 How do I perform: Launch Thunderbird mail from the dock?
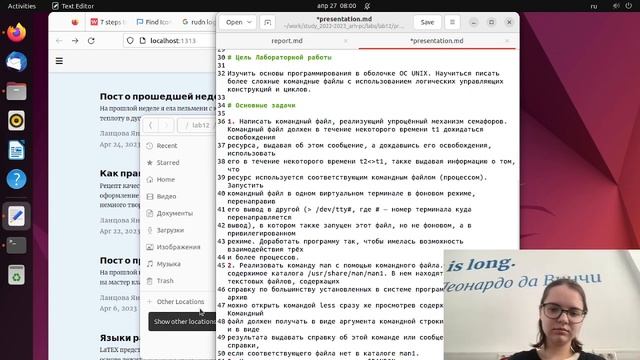16,62
